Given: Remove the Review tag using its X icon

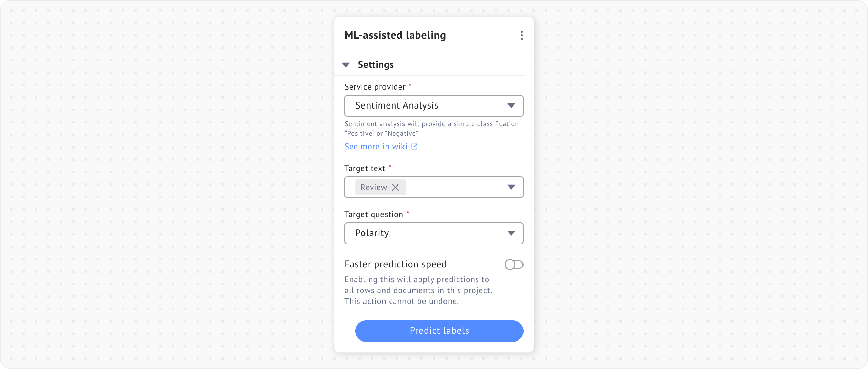Looking at the screenshot, I should click(395, 187).
